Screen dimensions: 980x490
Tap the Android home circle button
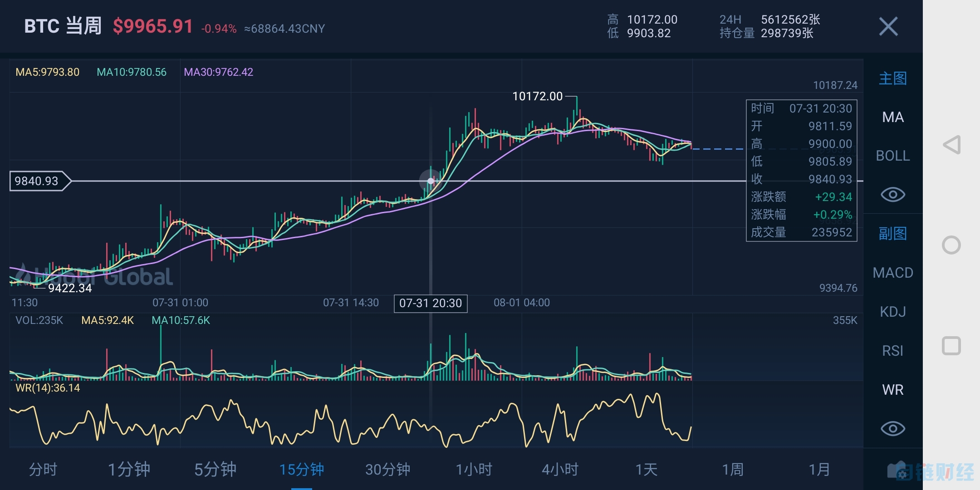pos(951,245)
